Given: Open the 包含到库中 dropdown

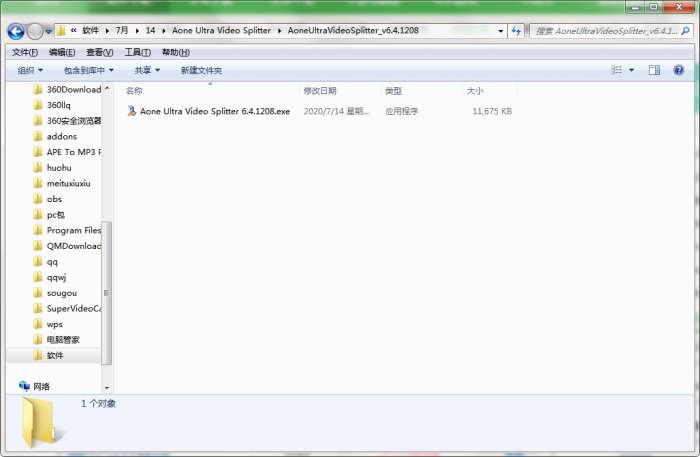Looking at the screenshot, I should click(88, 70).
